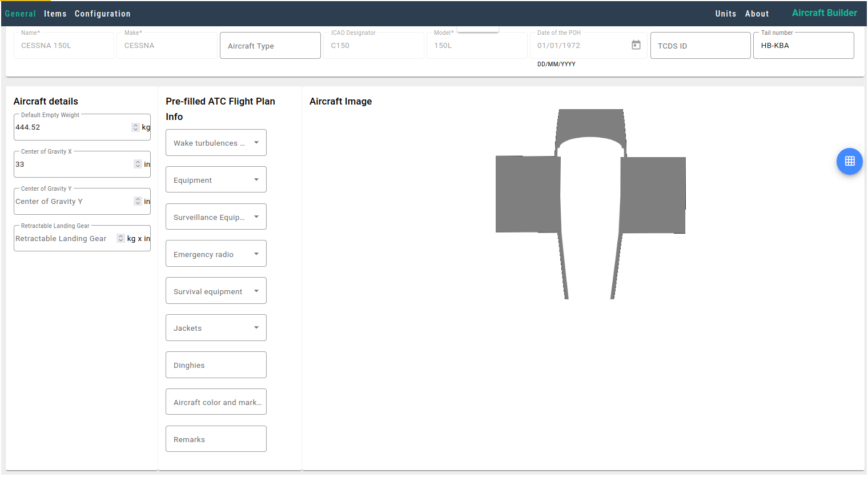Focus the Dinghies field

[216, 365]
